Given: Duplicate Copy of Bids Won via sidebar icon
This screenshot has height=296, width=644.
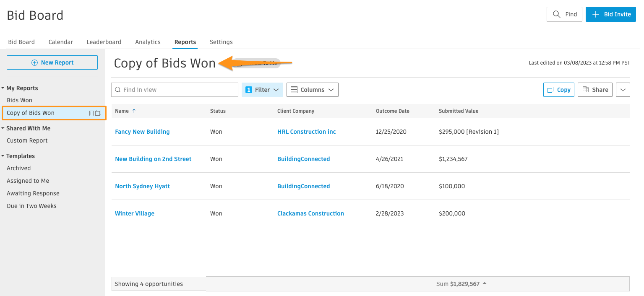Looking at the screenshot, I should click(x=98, y=113).
